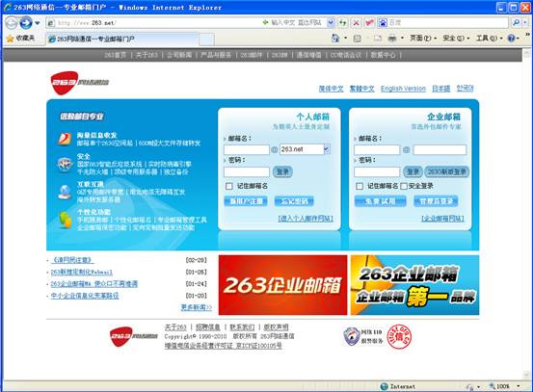Expand the 100% zoom level dropdown

[x=518, y=386]
